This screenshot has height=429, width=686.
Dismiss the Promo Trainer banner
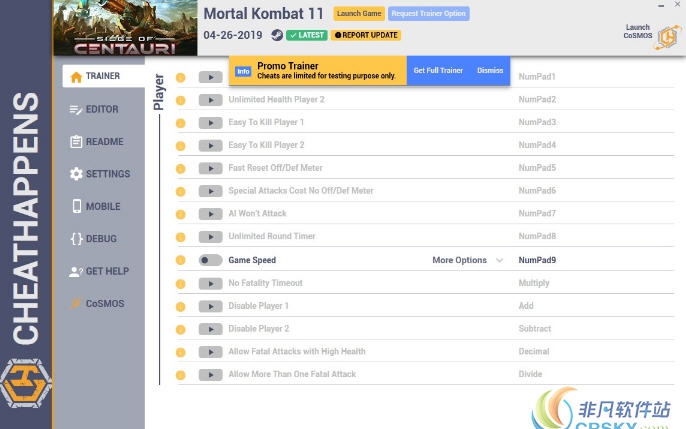click(490, 71)
